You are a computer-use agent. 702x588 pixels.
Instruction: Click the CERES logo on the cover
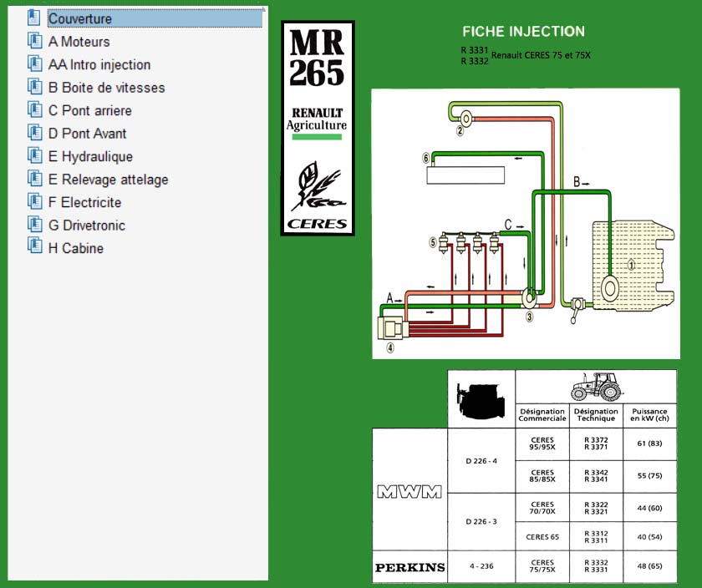coord(317,224)
